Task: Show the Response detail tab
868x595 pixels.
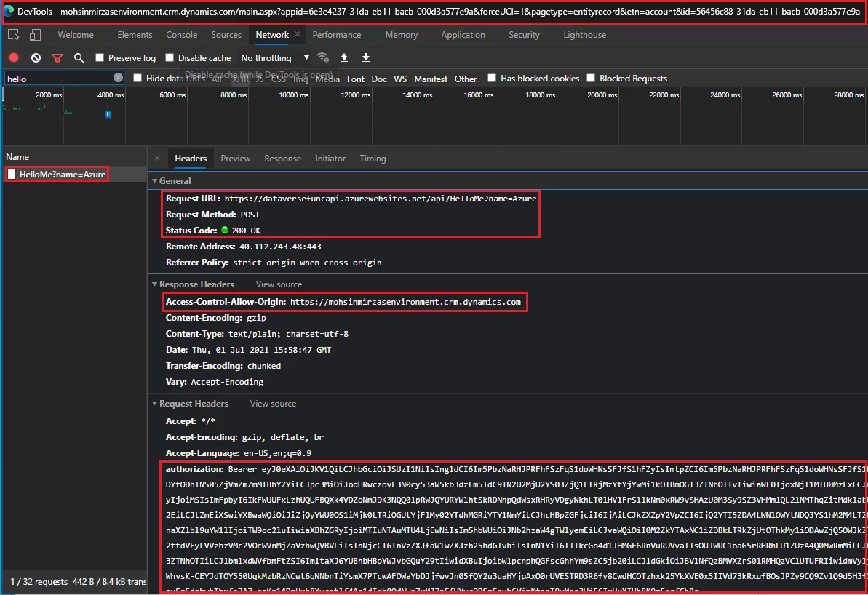Action: point(283,159)
